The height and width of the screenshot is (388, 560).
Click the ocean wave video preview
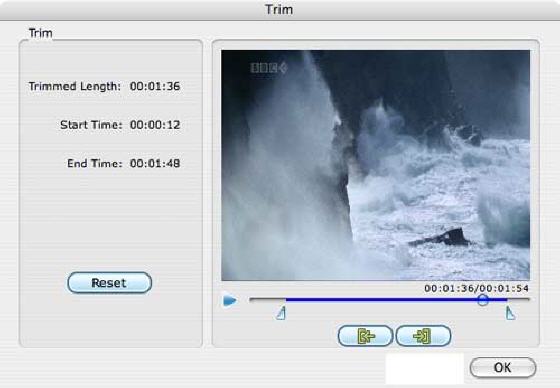tap(375, 165)
